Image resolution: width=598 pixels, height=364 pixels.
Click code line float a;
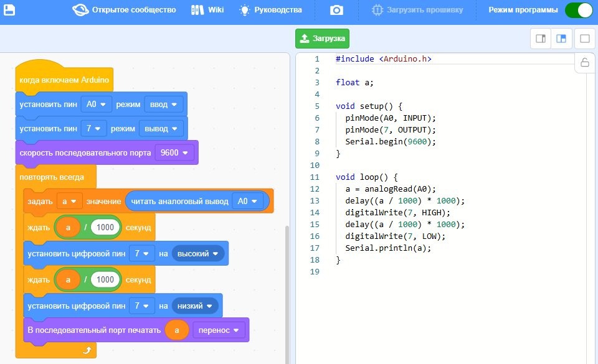[x=354, y=82]
